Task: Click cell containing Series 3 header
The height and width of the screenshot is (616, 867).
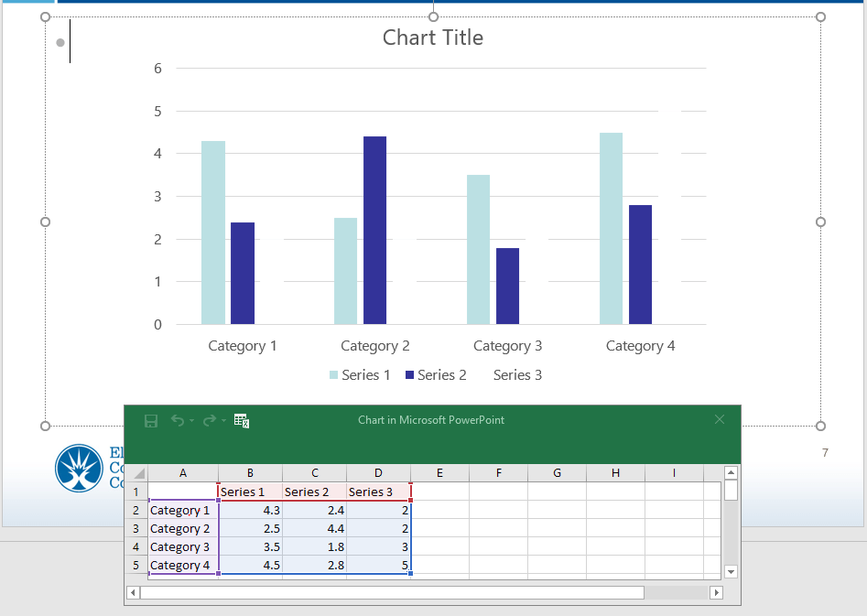Action: click(x=379, y=492)
